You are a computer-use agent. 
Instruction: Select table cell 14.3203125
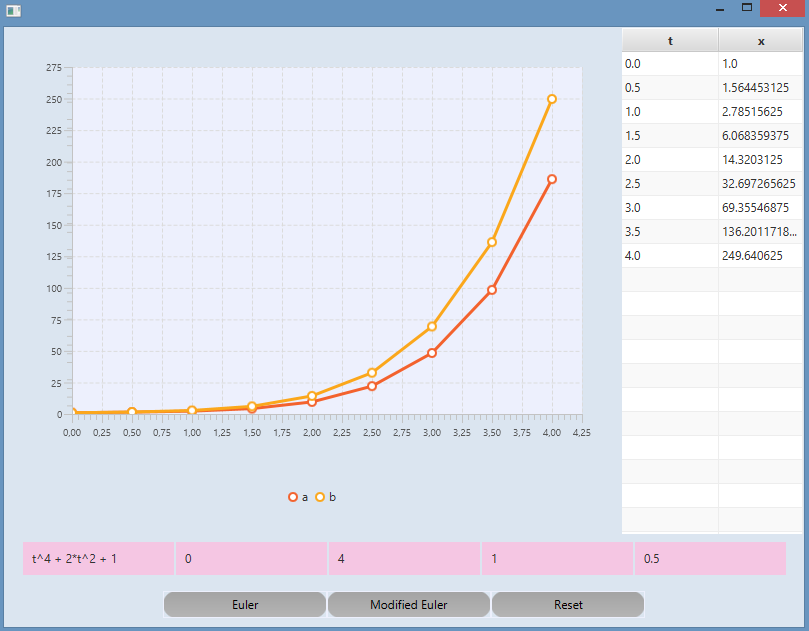[x=761, y=159]
